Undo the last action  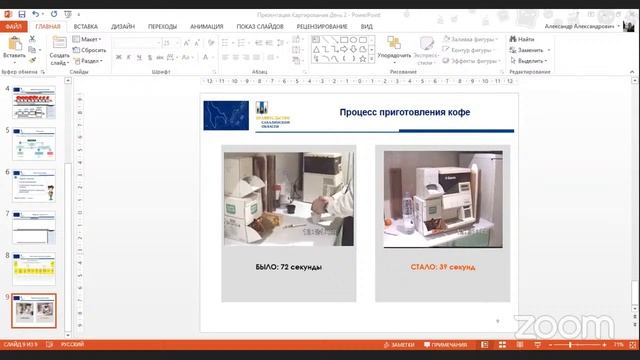click(x=36, y=14)
